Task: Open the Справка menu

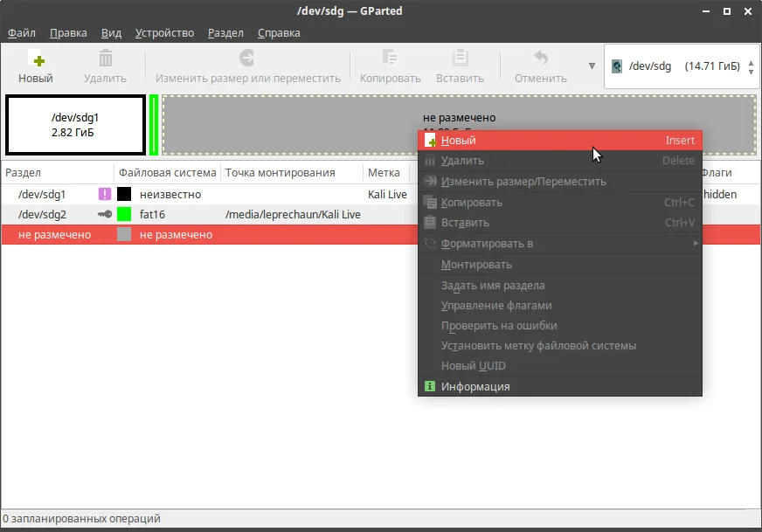Action: (x=279, y=33)
